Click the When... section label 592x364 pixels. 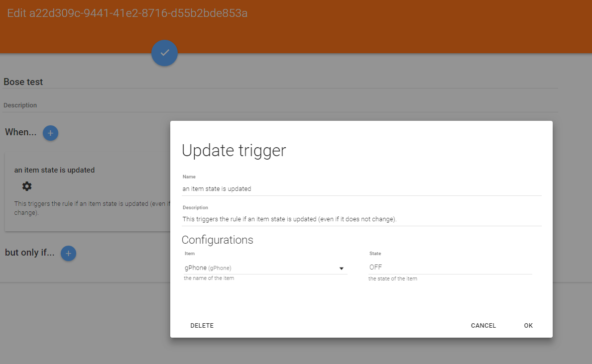pos(20,132)
